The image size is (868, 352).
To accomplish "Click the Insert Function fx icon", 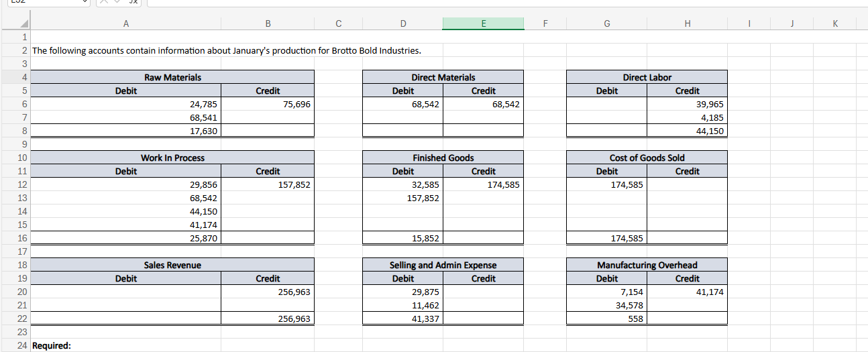I will pos(133,2).
